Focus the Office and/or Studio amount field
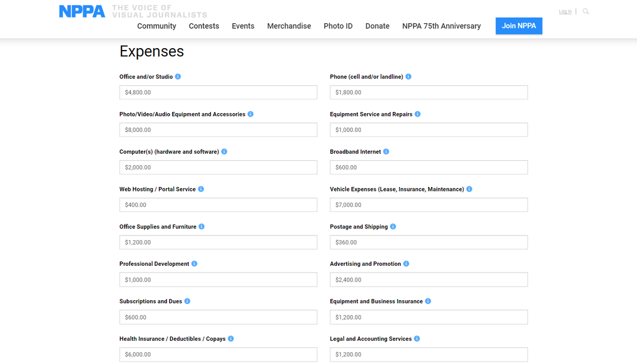This screenshot has width=637, height=364. tap(218, 92)
